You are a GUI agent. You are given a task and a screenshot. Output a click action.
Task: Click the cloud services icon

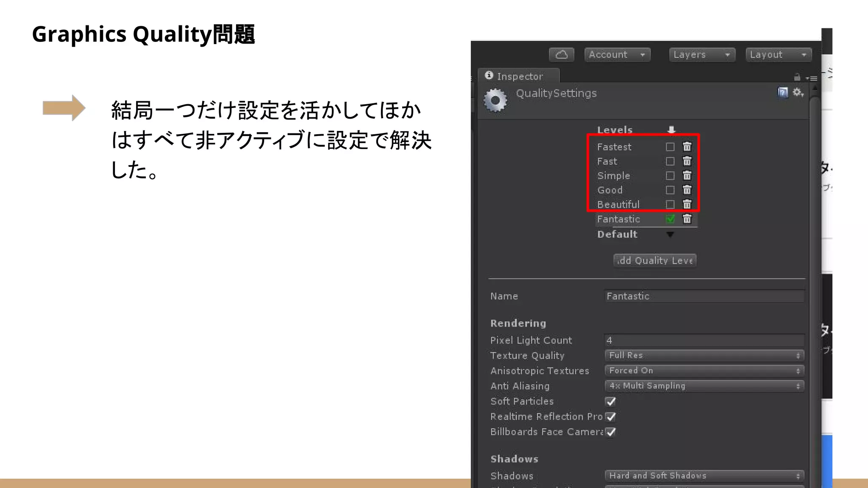coord(562,55)
